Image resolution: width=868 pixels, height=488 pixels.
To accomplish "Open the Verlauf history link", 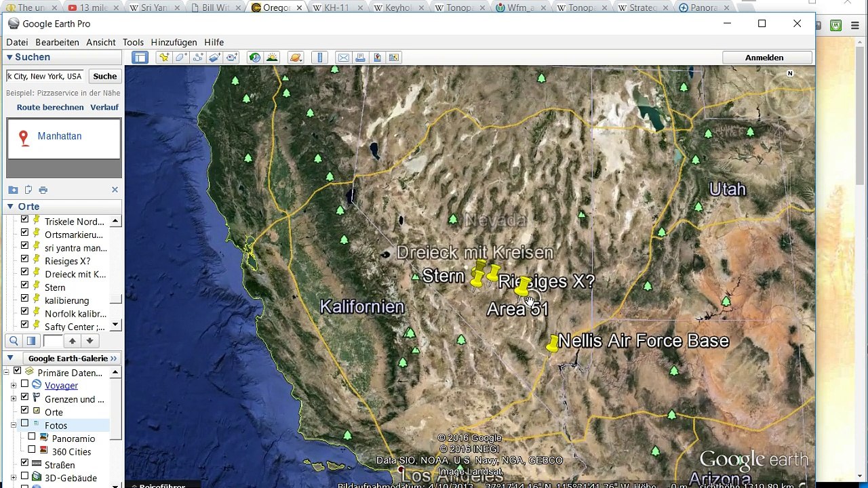I will pos(104,107).
